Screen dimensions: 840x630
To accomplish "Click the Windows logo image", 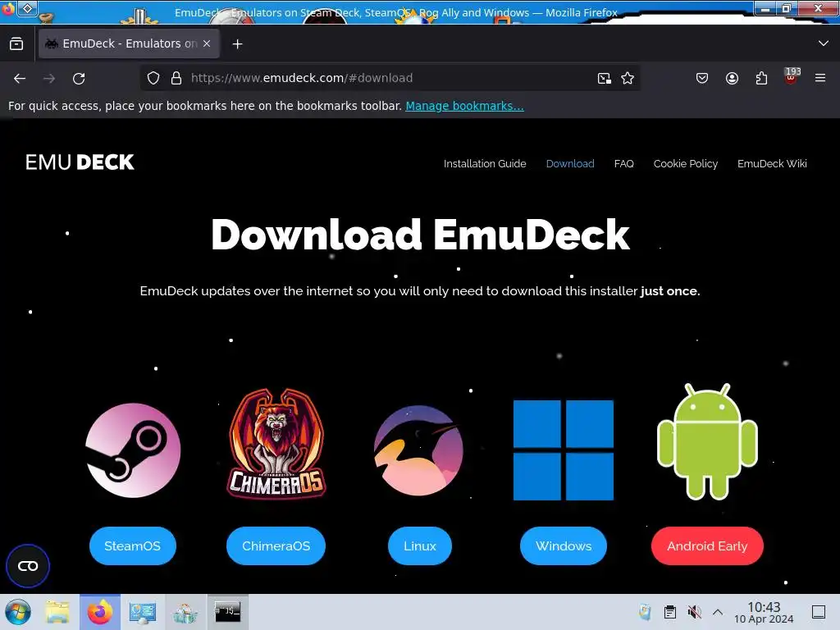I will coord(564,450).
